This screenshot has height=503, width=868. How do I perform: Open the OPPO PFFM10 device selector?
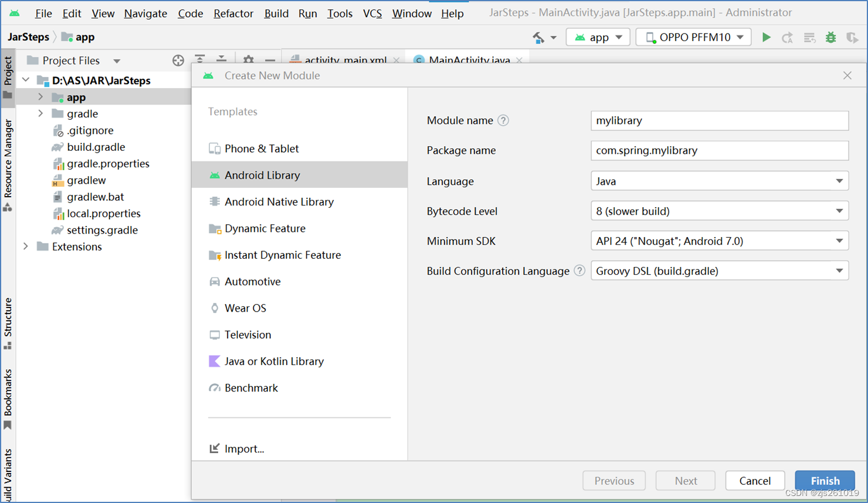coord(693,36)
